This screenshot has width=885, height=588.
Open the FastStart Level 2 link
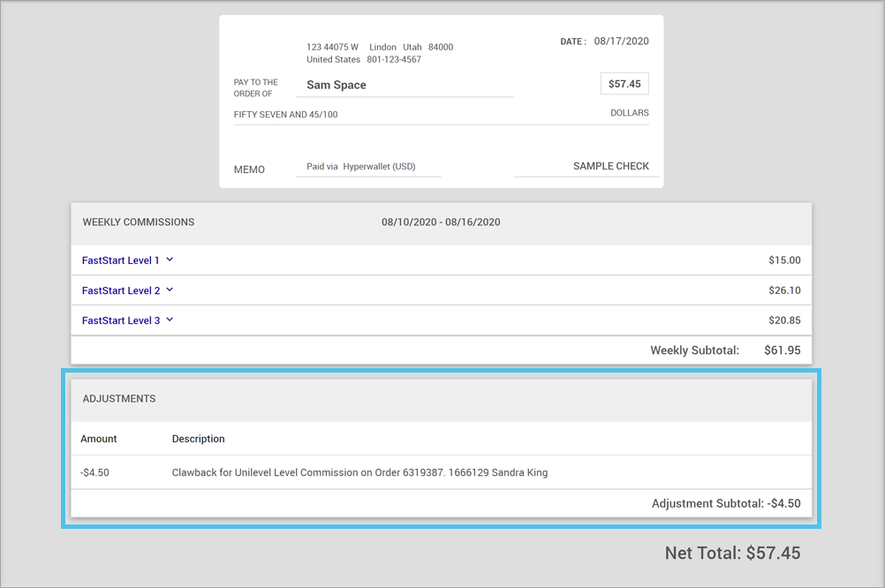pyautogui.click(x=121, y=290)
